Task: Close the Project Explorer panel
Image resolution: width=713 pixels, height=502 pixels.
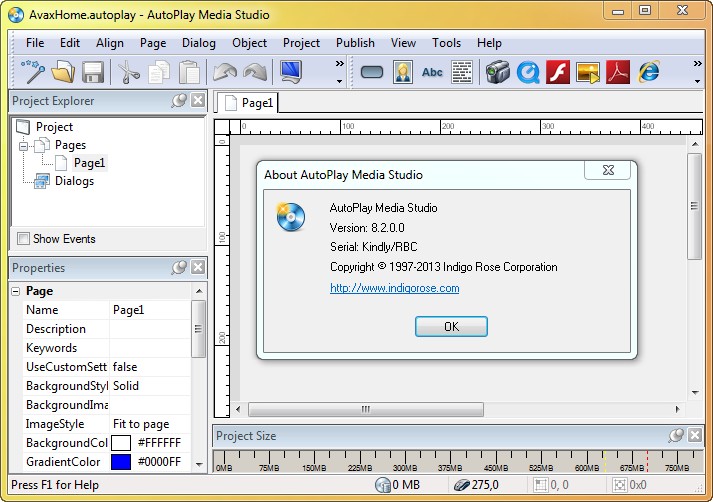Action: point(198,100)
